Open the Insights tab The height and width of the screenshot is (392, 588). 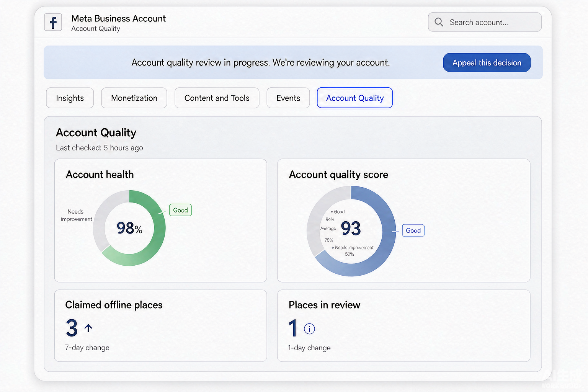[x=70, y=98]
